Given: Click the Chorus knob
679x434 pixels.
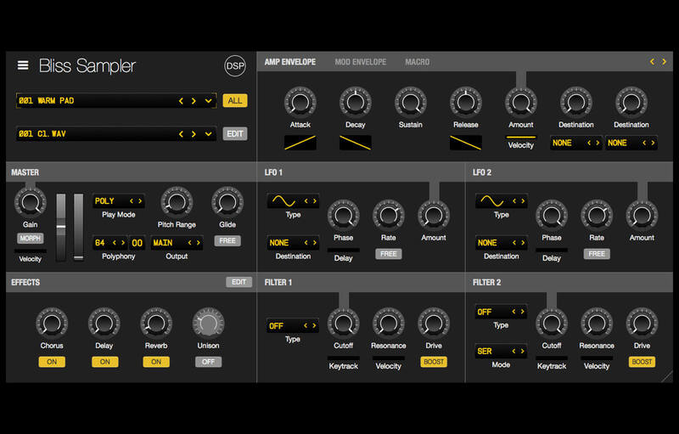Looking at the screenshot, I should click(x=52, y=324).
